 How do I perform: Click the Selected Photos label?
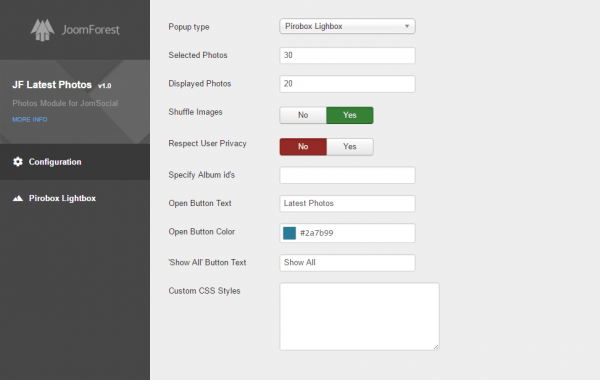click(x=198, y=55)
